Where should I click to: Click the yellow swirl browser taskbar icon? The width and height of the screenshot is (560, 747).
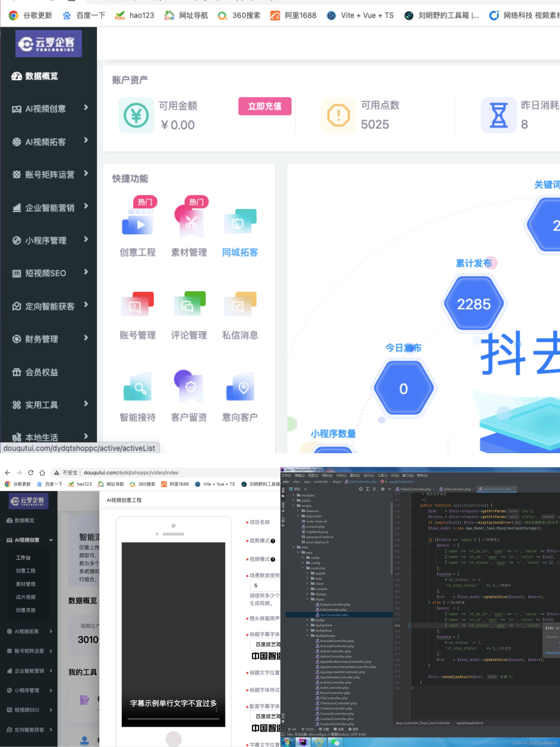(x=319, y=742)
